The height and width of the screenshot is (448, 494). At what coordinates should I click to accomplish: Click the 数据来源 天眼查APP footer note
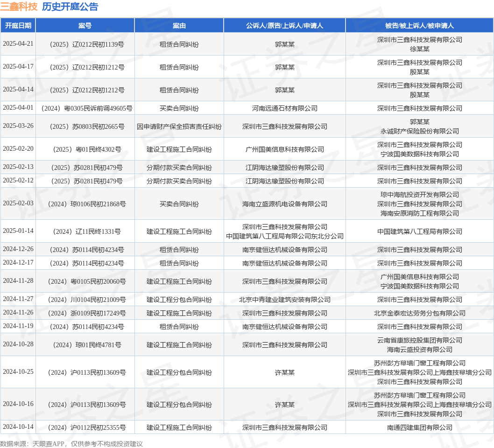pos(71,444)
